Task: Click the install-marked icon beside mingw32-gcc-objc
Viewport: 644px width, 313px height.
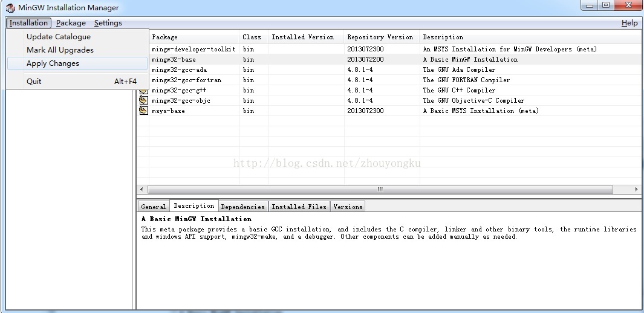Action: pos(143,100)
